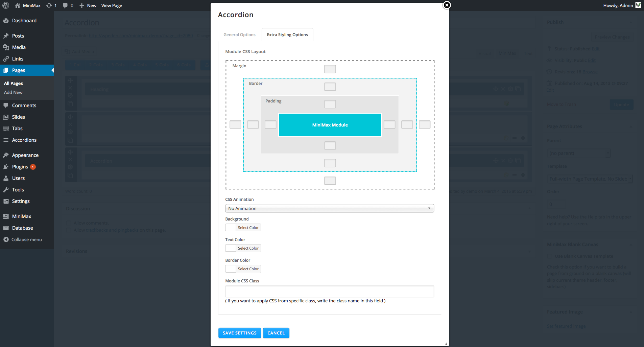Click the Module CSS Class field

point(330,292)
